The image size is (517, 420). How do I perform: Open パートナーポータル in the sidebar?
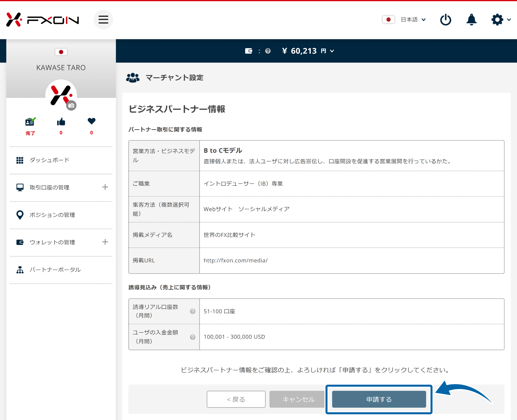pyautogui.click(x=61, y=270)
